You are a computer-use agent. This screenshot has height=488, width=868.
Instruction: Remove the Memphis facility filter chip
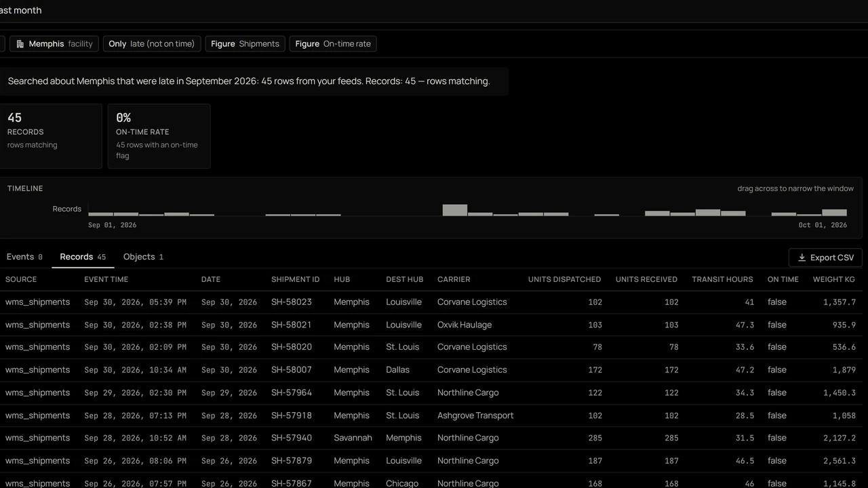pos(54,44)
